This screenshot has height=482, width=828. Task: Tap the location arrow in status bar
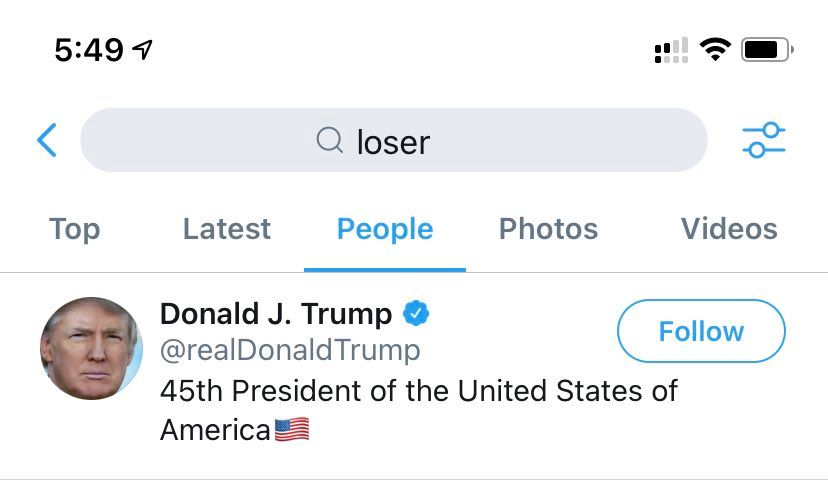pyautogui.click(x=143, y=49)
